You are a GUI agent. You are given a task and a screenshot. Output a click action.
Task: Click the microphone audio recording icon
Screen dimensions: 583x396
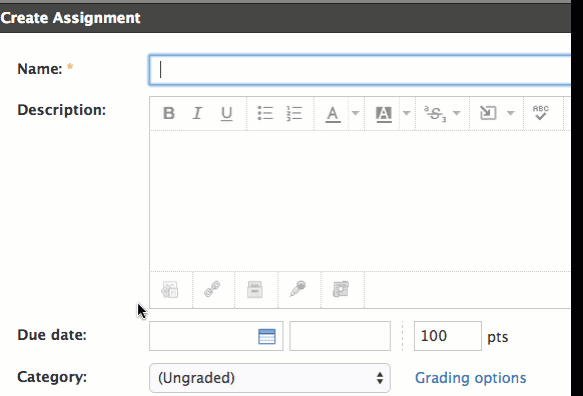[x=297, y=289]
